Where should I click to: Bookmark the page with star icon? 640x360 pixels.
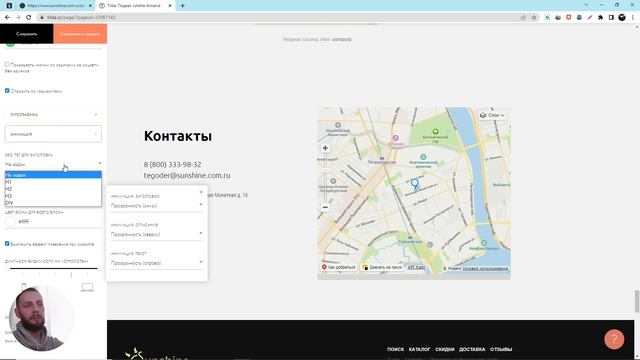click(x=534, y=18)
